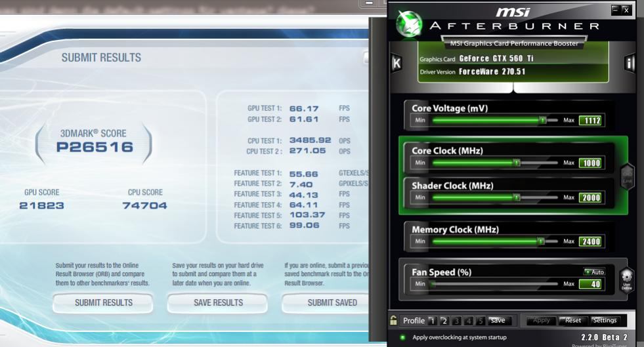Screen dimensions: 644x347
Task: Click GPU TEST 2 value 61.61
Action: [304, 119]
